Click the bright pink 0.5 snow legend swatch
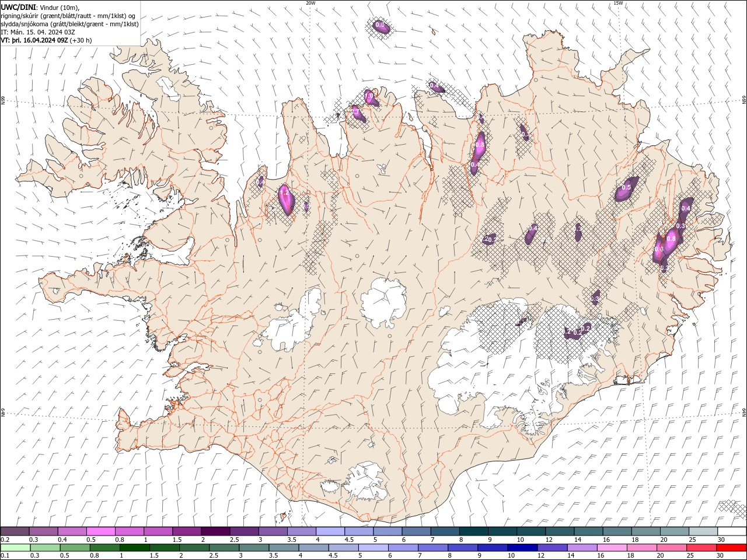The width and height of the screenshot is (747, 560). point(100,531)
